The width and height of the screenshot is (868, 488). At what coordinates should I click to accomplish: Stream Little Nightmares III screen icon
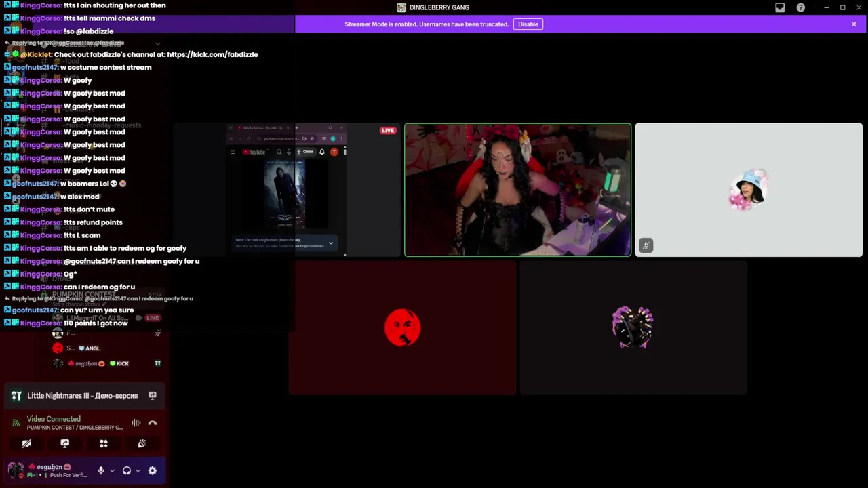(x=153, y=396)
